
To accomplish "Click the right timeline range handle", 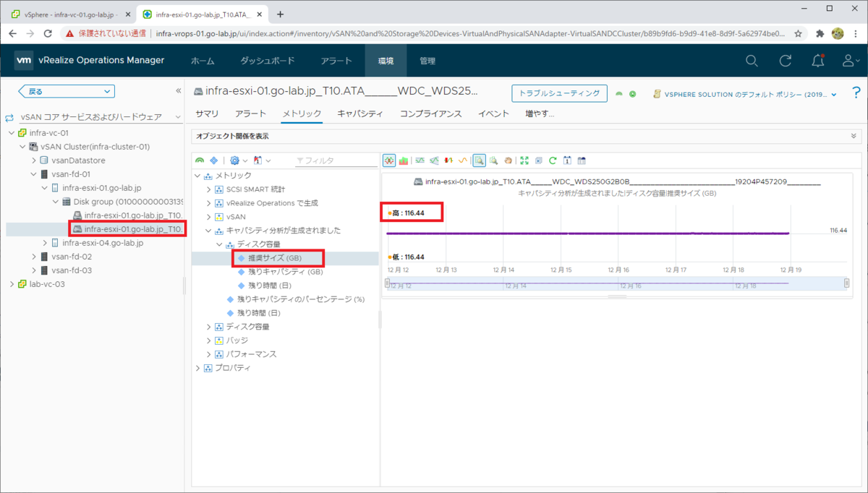I will click(846, 283).
